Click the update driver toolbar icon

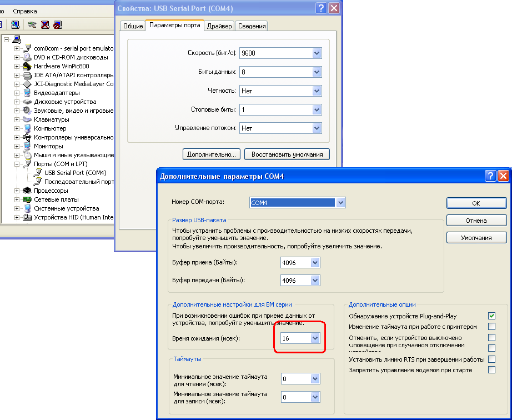tap(32, 25)
